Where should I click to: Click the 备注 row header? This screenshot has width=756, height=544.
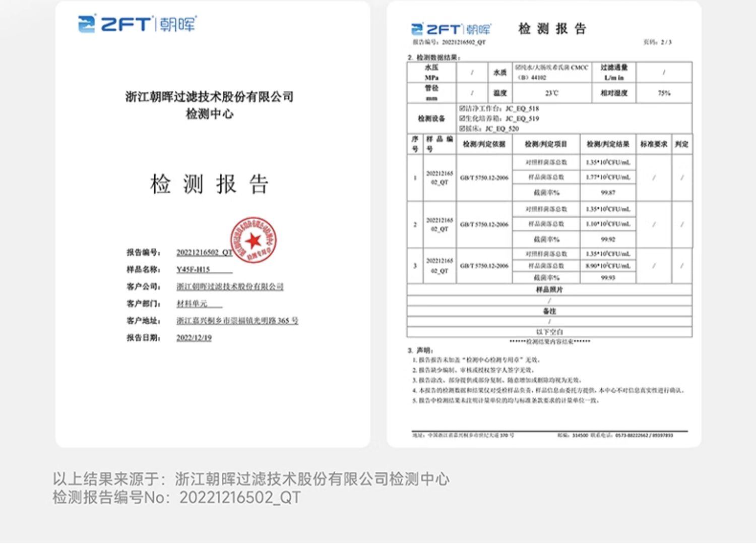[549, 311]
